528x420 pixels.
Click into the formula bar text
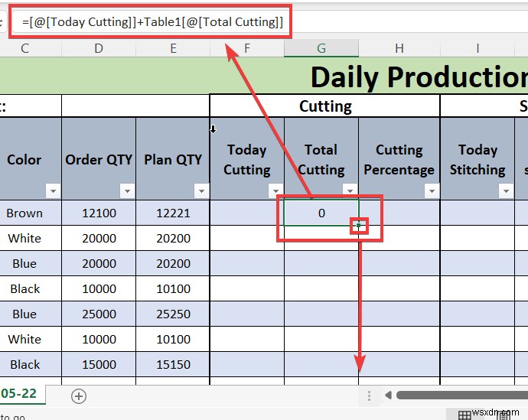tap(152, 22)
